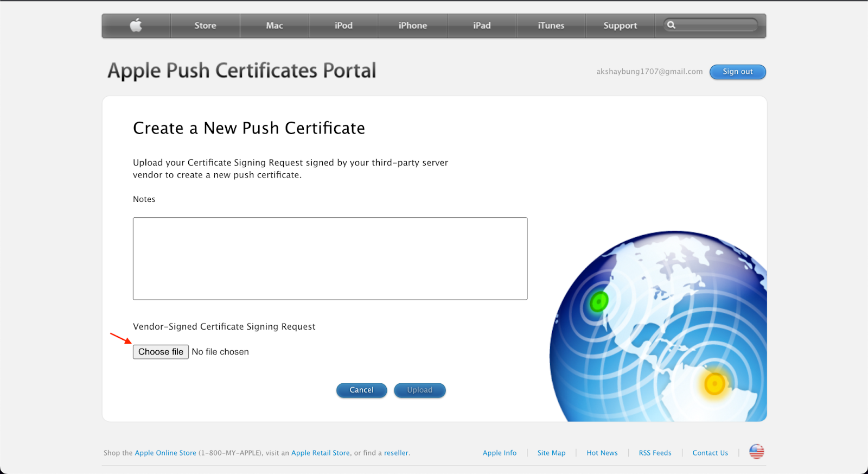Screen dimensions: 868x474
Task: Click the Choose file button
Action: coord(161,352)
